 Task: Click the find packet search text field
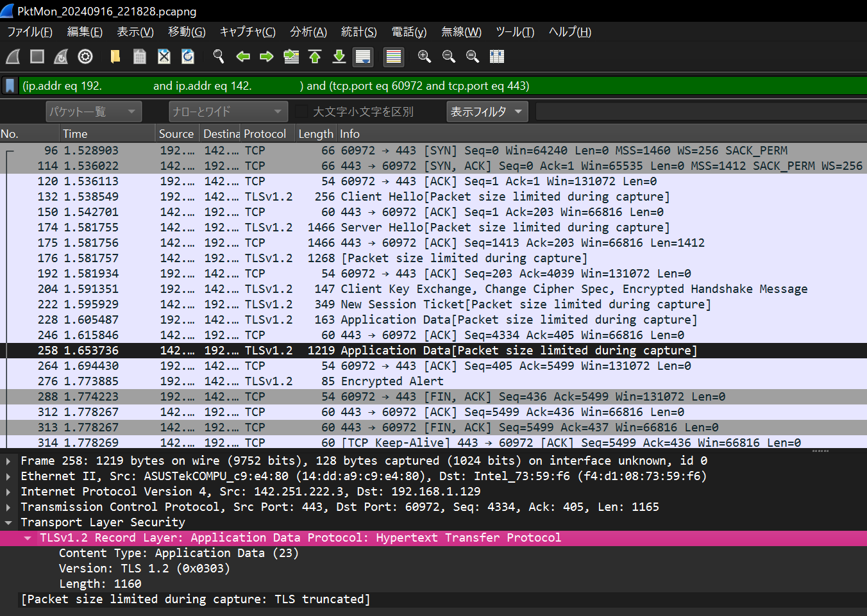[701, 112]
